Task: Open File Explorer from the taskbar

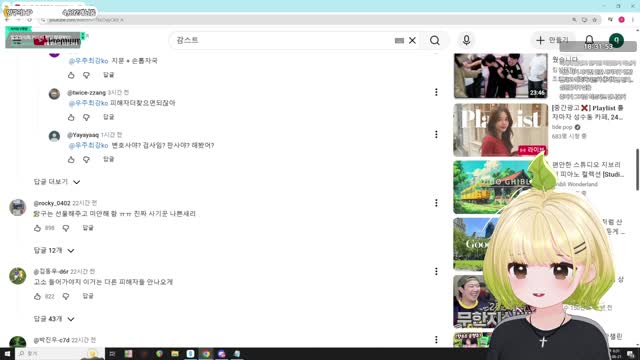Action: tap(175, 353)
